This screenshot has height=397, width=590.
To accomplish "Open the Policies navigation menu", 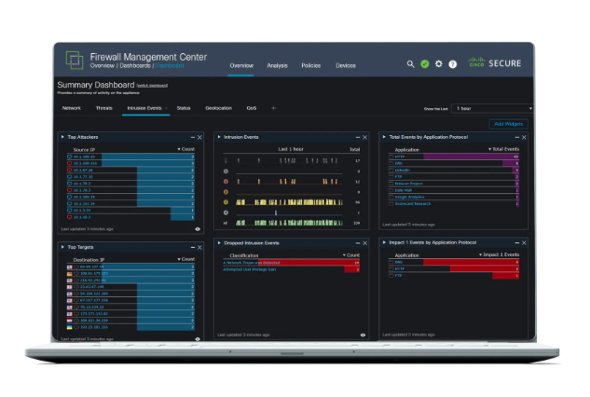I will click(x=311, y=65).
